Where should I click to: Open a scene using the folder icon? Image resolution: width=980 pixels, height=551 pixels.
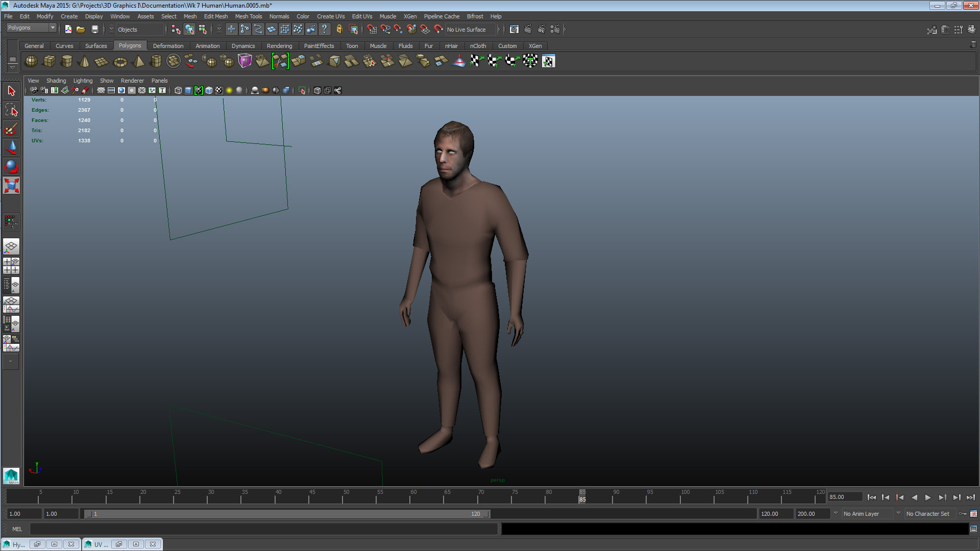(81, 29)
